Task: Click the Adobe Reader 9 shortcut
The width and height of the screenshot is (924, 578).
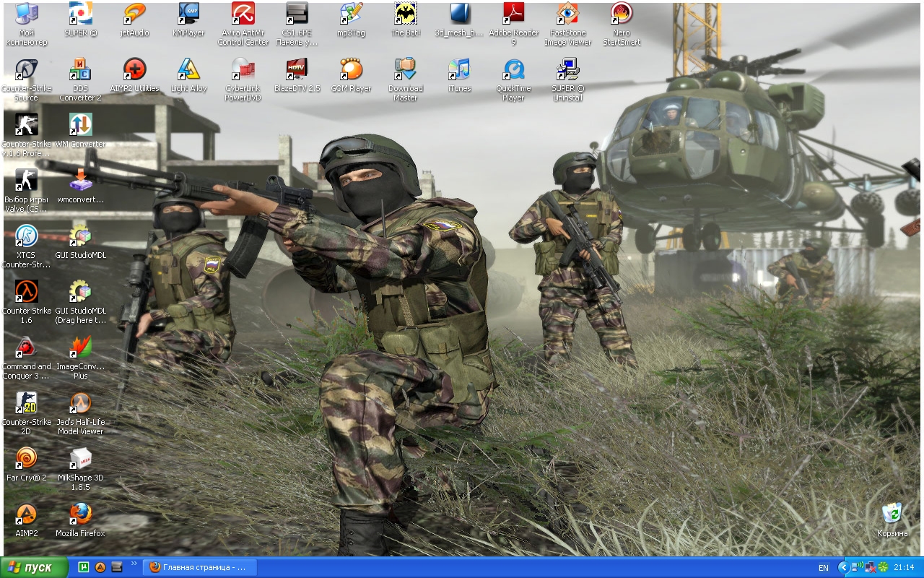Action: pyautogui.click(x=513, y=14)
